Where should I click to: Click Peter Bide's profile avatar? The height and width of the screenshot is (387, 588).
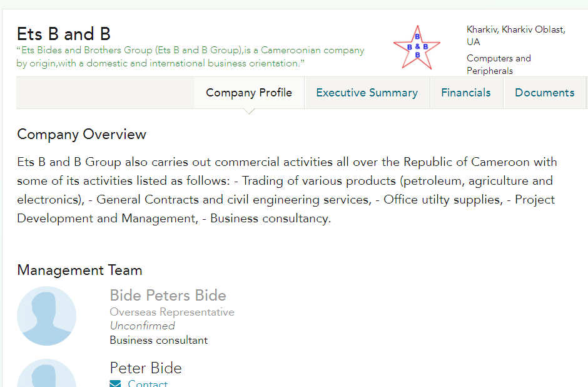click(46, 374)
